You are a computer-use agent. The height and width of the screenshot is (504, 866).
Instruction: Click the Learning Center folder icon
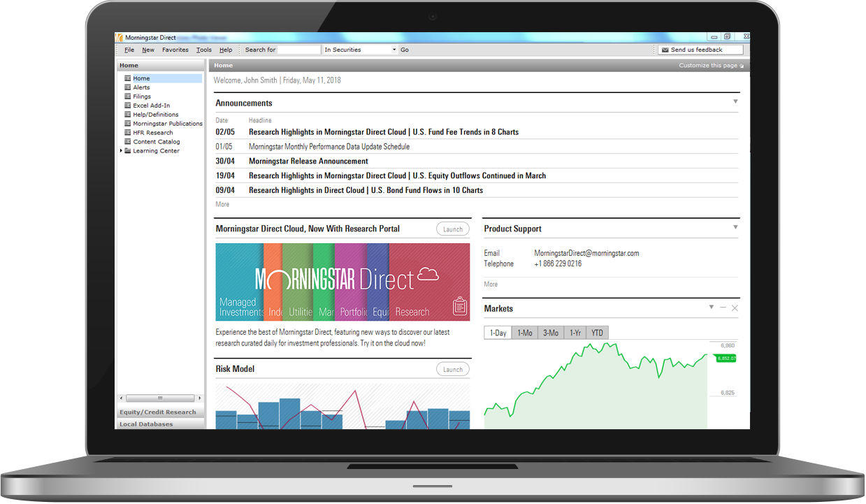click(127, 151)
